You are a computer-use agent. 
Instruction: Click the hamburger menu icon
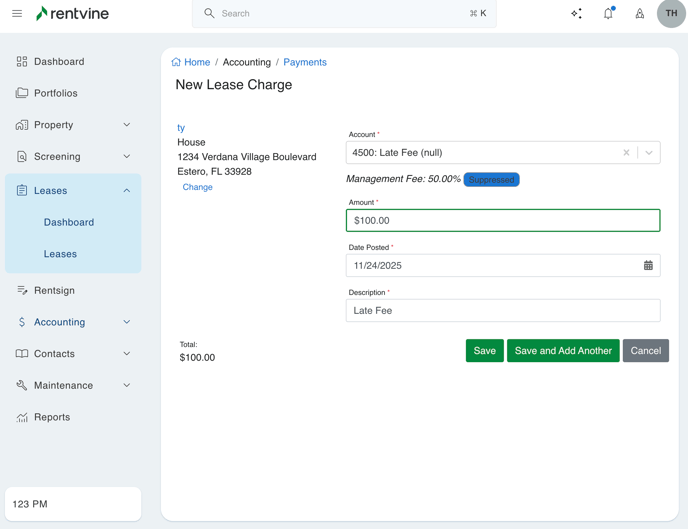pos(17,14)
